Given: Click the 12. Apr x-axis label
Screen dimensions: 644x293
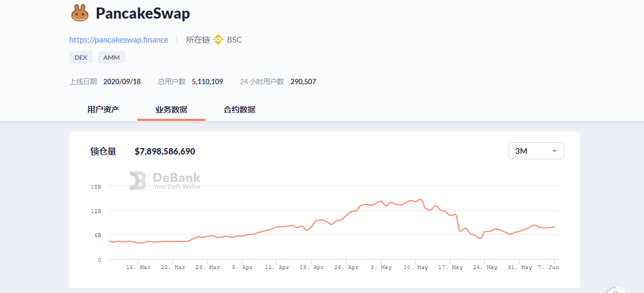Looking at the screenshot, I should [277, 267].
